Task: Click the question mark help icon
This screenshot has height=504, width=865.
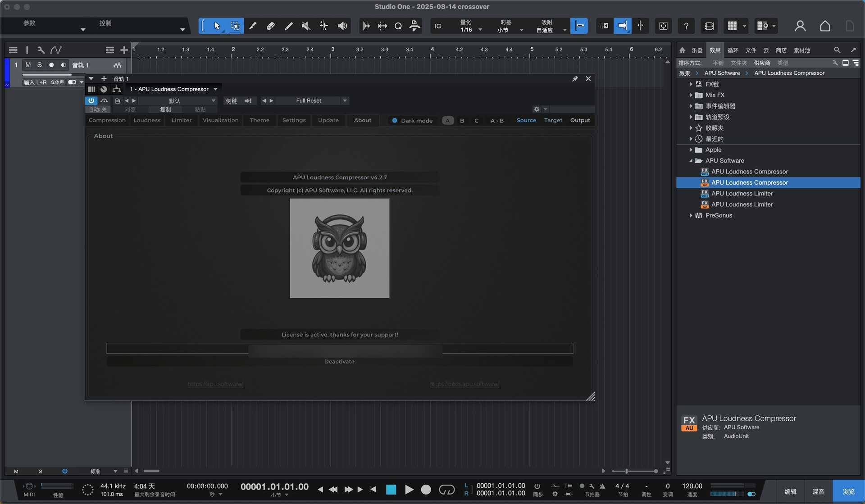Action: tap(686, 26)
